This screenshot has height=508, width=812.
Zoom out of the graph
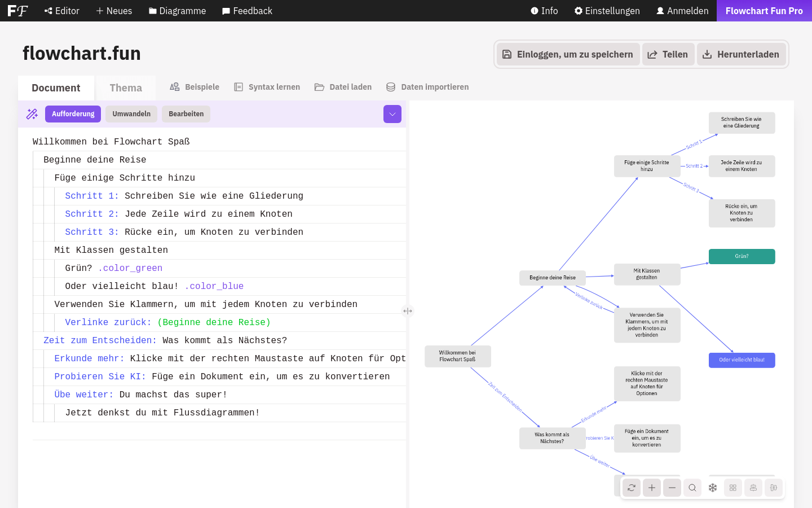(672, 488)
